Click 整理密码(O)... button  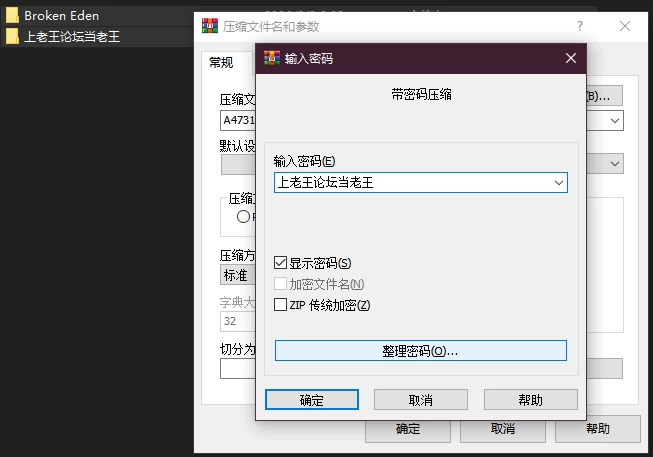(x=421, y=351)
